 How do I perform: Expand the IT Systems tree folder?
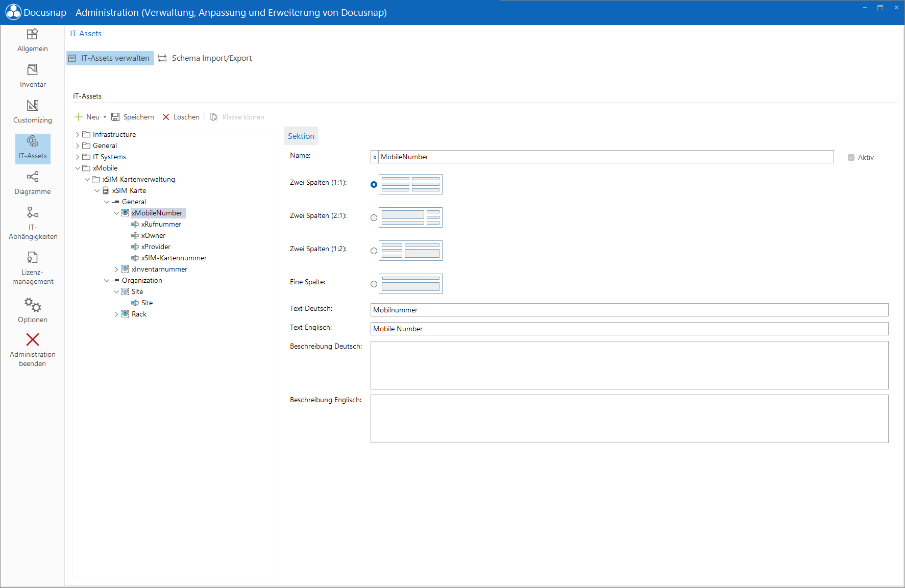coord(78,157)
